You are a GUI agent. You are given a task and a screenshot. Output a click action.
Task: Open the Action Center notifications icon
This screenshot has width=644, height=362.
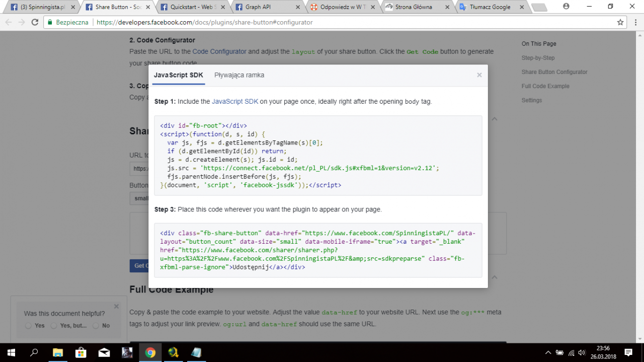tap(628, 352)
